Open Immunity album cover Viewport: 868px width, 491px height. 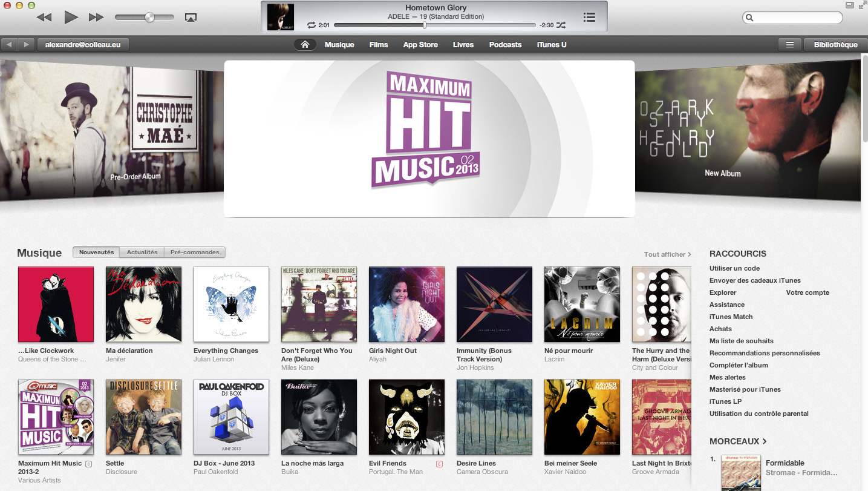click(x=494, y=305)
